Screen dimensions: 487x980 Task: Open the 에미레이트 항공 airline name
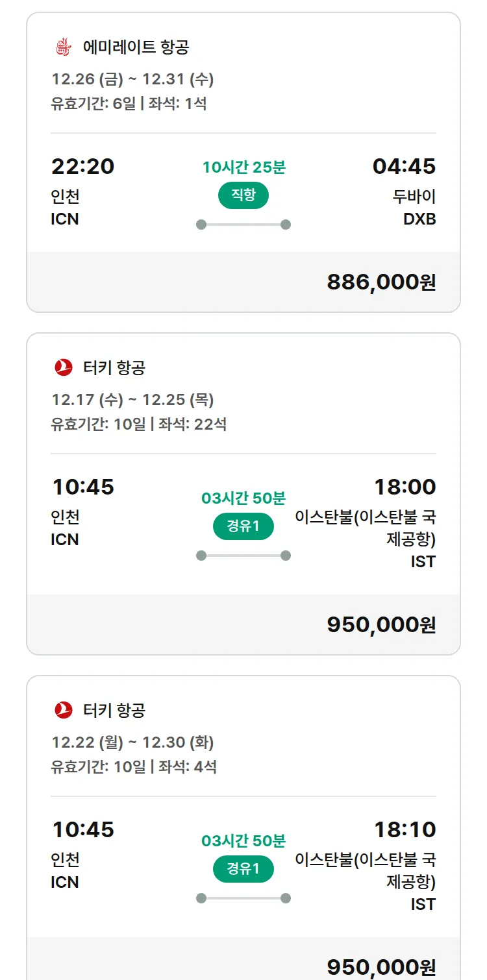[x=136, y=47]
